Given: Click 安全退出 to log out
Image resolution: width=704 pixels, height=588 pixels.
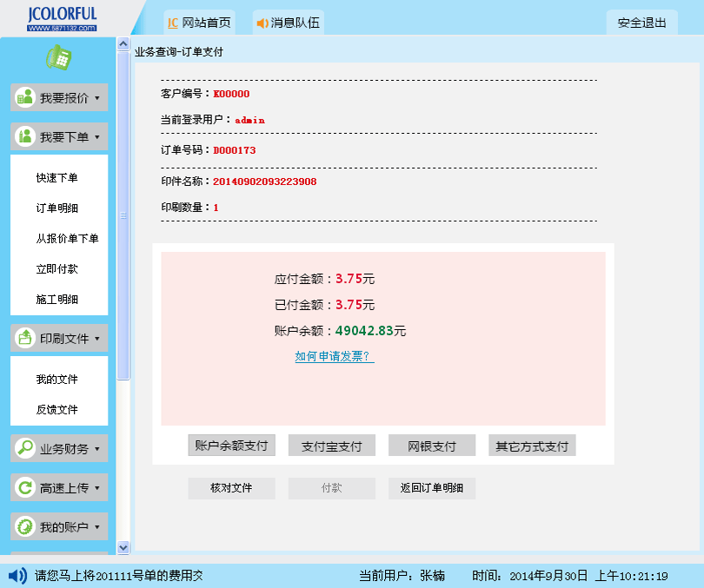Looking at the screenshot, I should click(x=641, y=23).
